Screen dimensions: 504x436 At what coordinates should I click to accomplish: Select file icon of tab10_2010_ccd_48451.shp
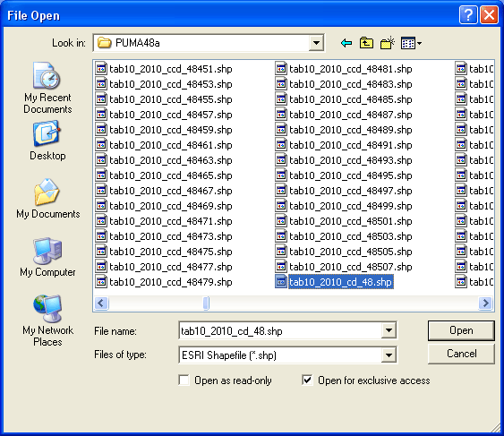click(x=101, y=68)
